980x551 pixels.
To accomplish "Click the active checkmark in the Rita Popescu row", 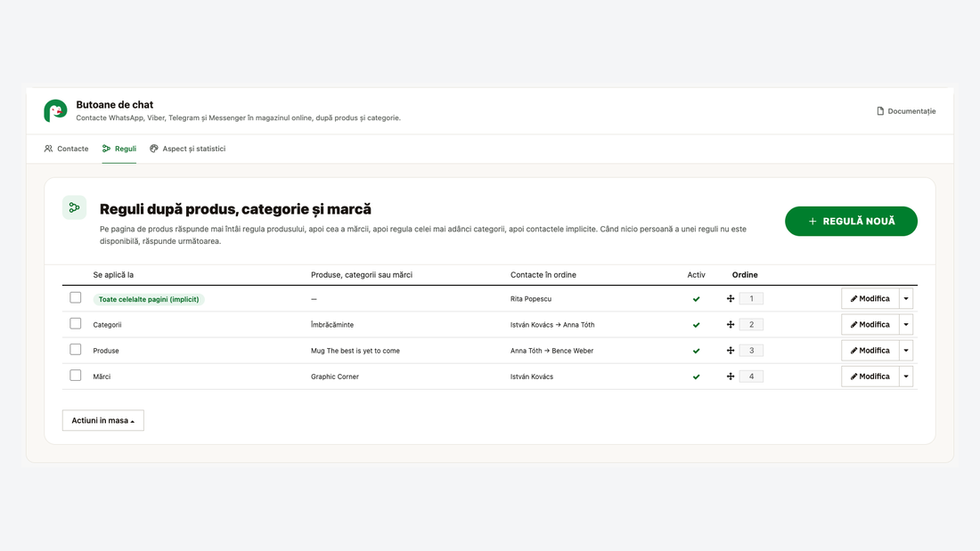I will click(697, 299).
